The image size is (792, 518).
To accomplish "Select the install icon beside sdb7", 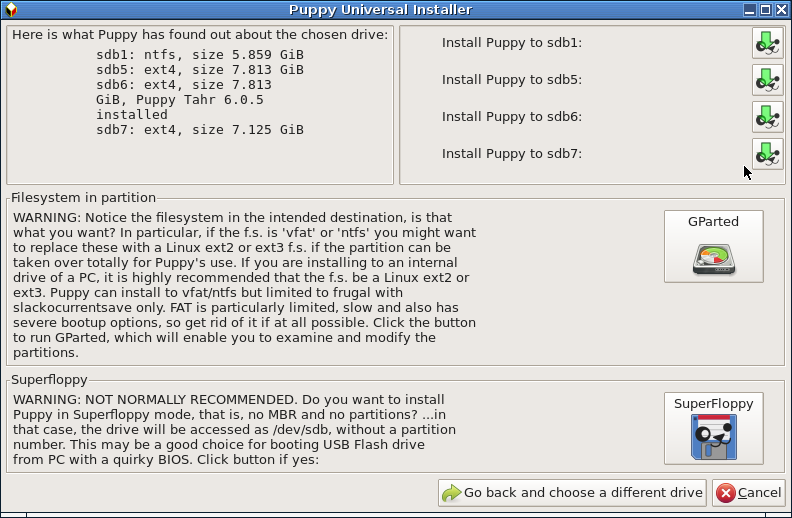I will pyautogui.click(x=767, y=153).
